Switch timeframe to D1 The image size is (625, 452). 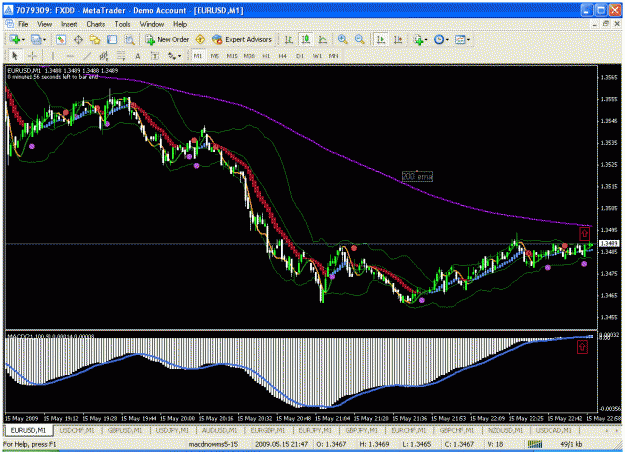300,56
